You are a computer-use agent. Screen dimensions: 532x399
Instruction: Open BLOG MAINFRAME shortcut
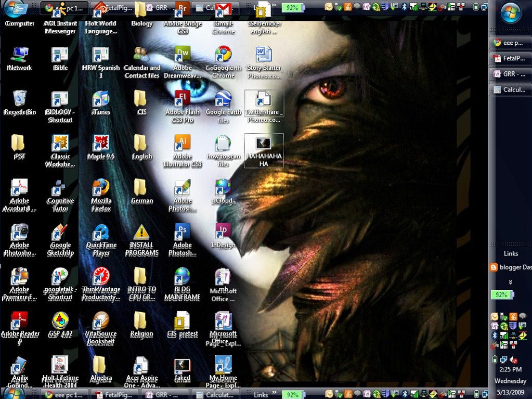tap(182, 284)
